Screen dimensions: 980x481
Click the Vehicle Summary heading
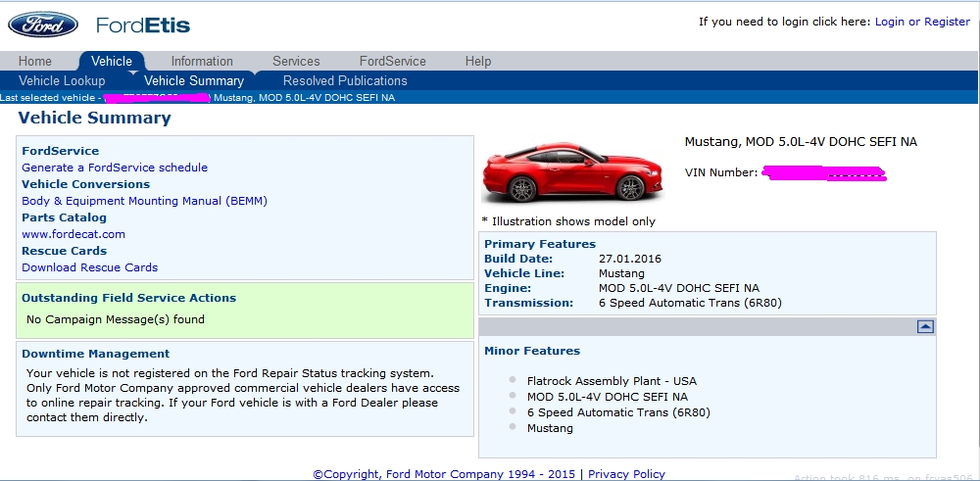(94, 119)
